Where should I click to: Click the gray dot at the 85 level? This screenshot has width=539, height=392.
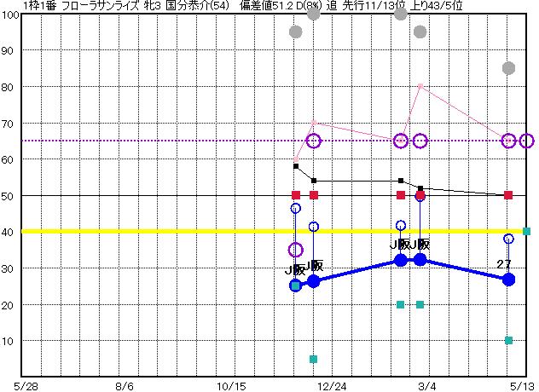508,68
